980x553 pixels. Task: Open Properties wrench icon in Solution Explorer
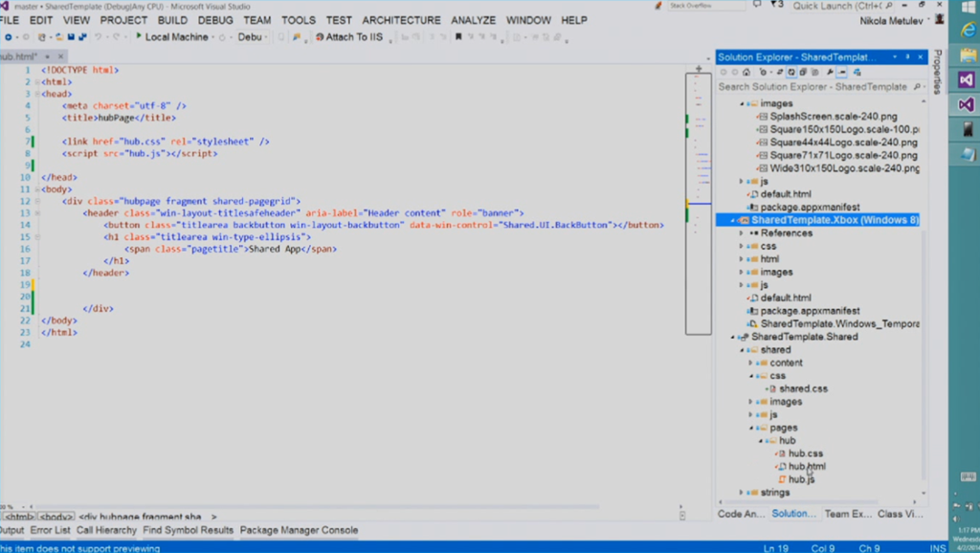coord(830,73)
